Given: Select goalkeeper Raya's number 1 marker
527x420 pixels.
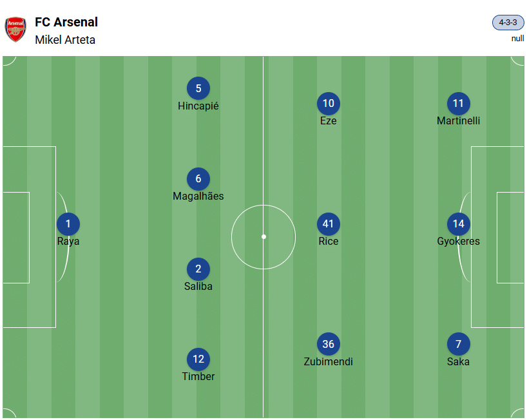Looking at the screenshot, I should pyautogui.click(x=68, y=224).
